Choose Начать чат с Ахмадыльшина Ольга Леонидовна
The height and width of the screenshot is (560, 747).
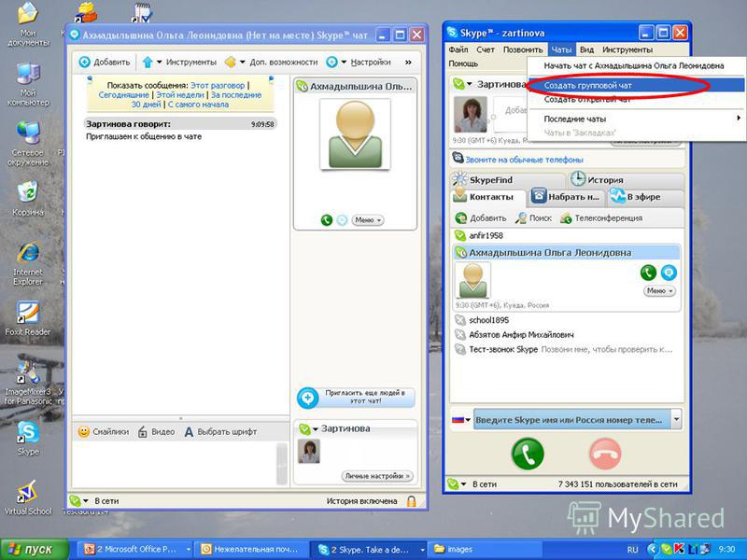tap(634, 65)
